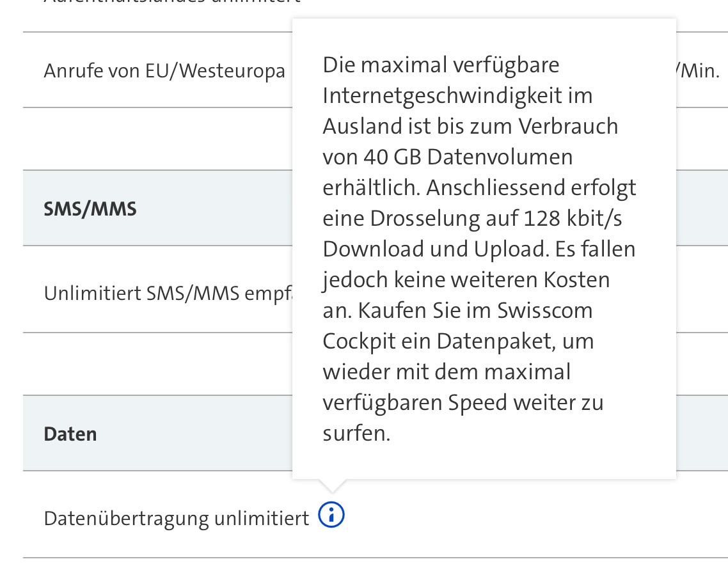Click 'Download und Upload' in the tooltip
This screenshot has width=728, height=582.
435,249
